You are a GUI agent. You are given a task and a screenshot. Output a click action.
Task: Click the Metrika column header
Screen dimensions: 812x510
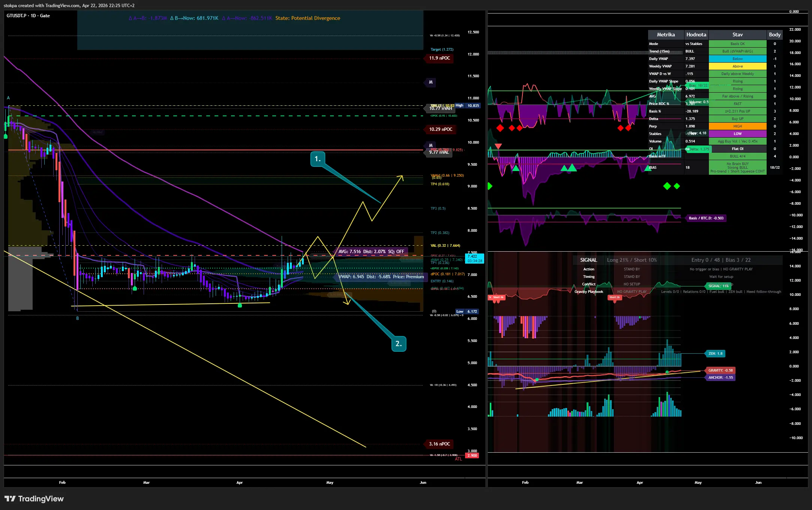666,35
